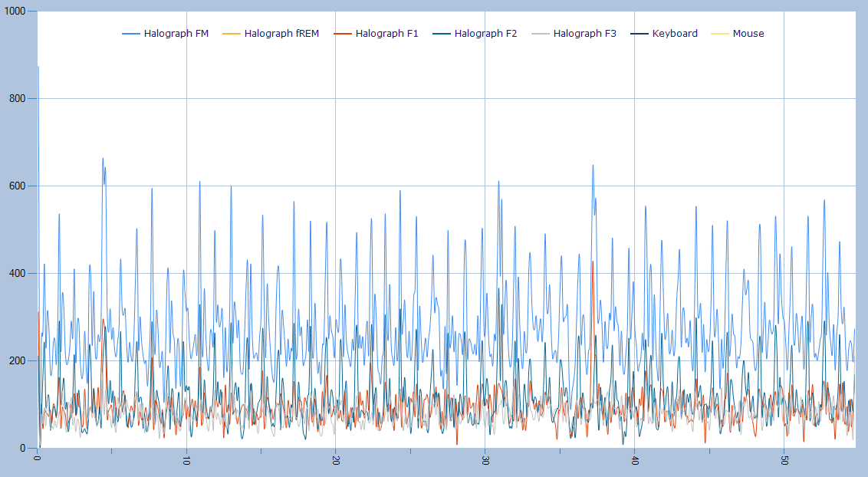Toggle the Mouse legend entry
Screen dimensions: 868x477
tap(738, 34)
